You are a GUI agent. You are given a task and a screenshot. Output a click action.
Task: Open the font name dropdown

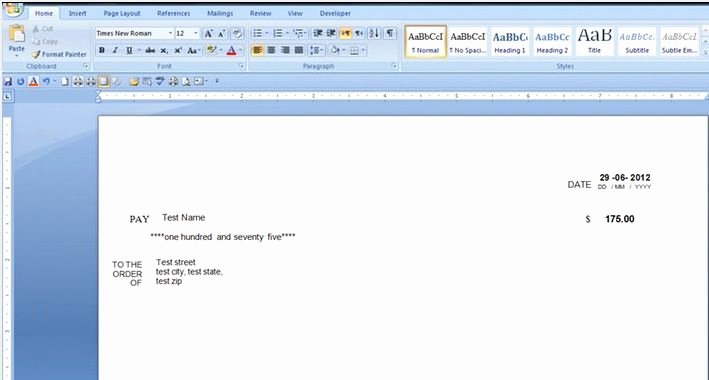[x=170, y=33]
